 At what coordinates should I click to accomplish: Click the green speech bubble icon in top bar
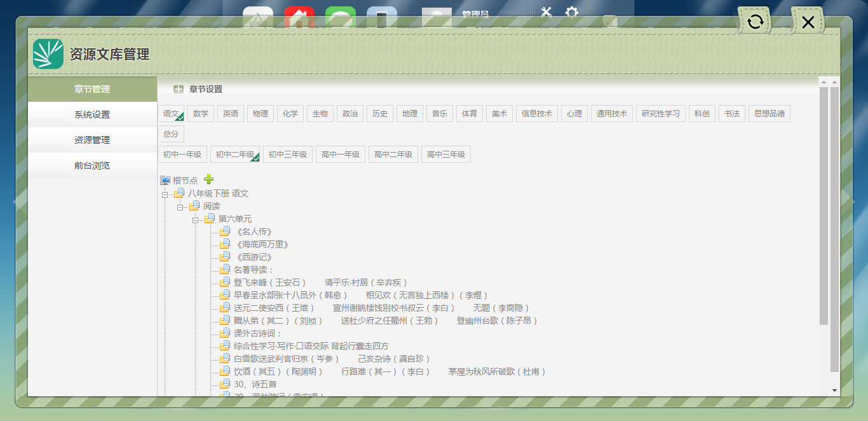[341, 18]
